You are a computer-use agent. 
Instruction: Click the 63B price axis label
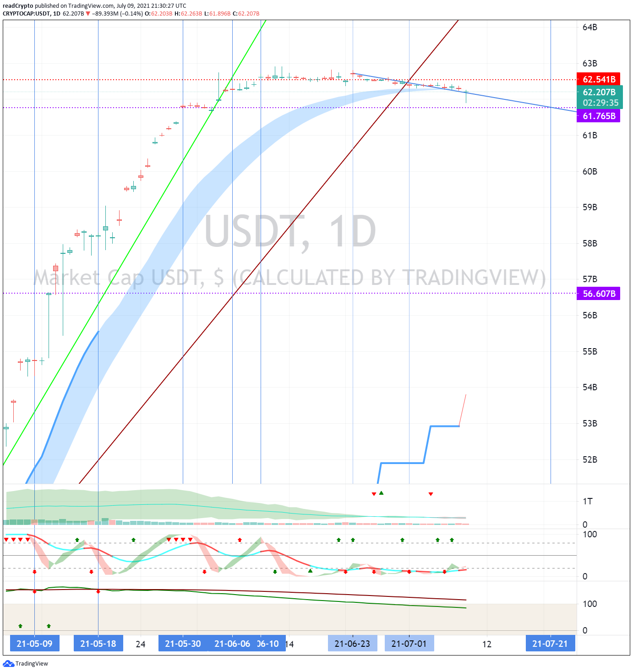tap(590, 63)
